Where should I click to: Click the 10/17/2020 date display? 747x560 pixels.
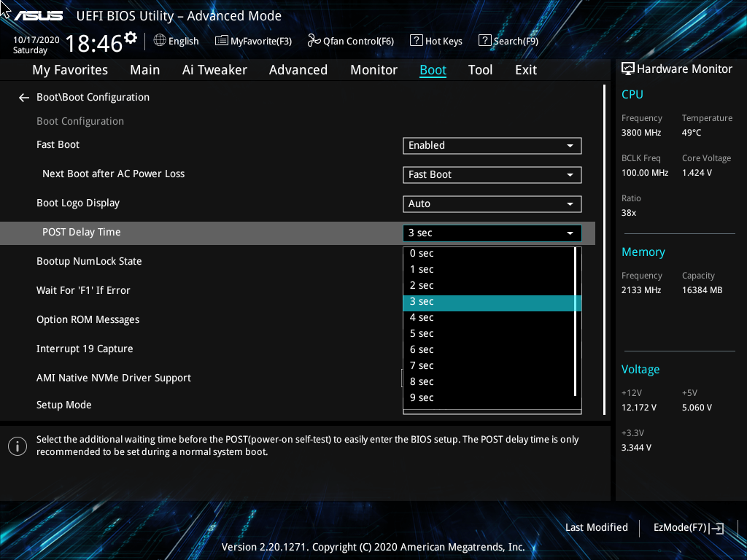(36, 40)
